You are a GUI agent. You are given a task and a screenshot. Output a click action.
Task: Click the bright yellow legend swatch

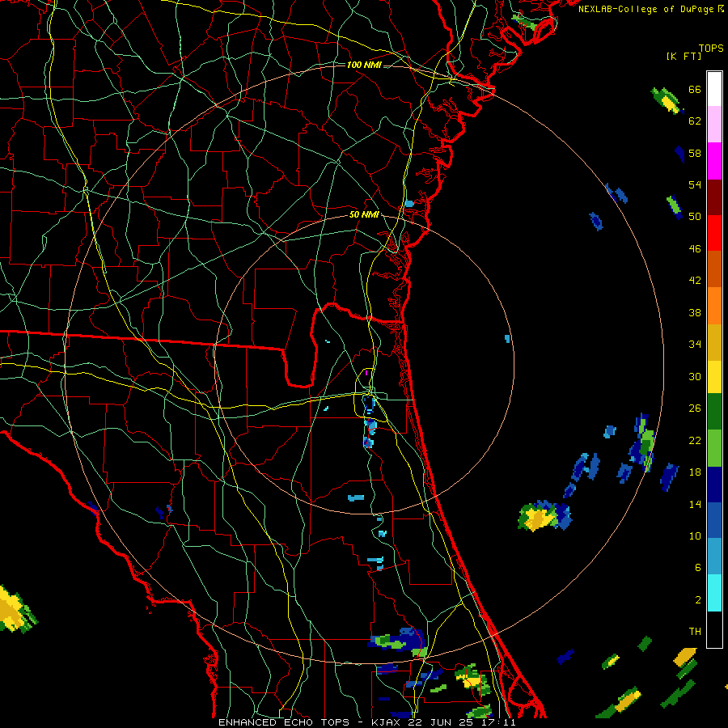click(714, 377)
